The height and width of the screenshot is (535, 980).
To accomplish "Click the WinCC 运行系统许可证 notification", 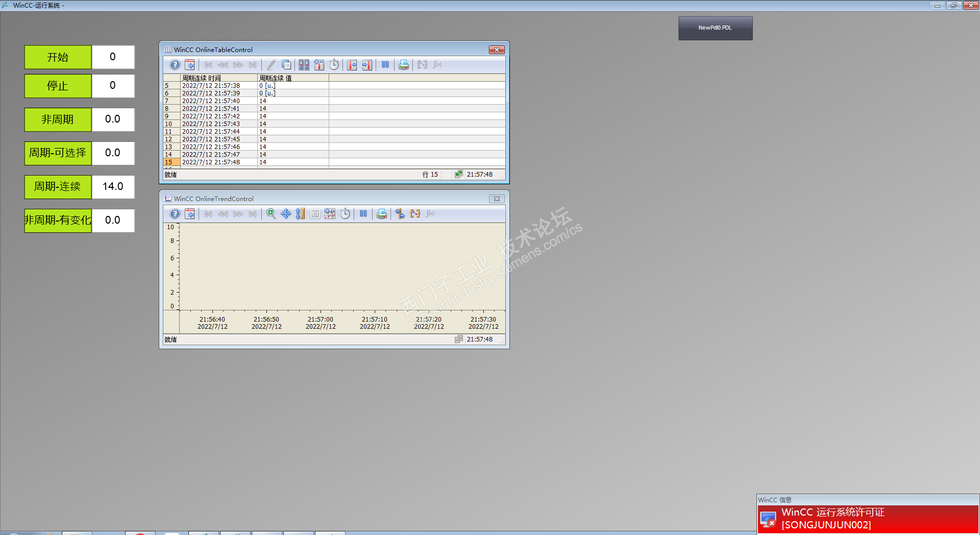I will (868, 519).
